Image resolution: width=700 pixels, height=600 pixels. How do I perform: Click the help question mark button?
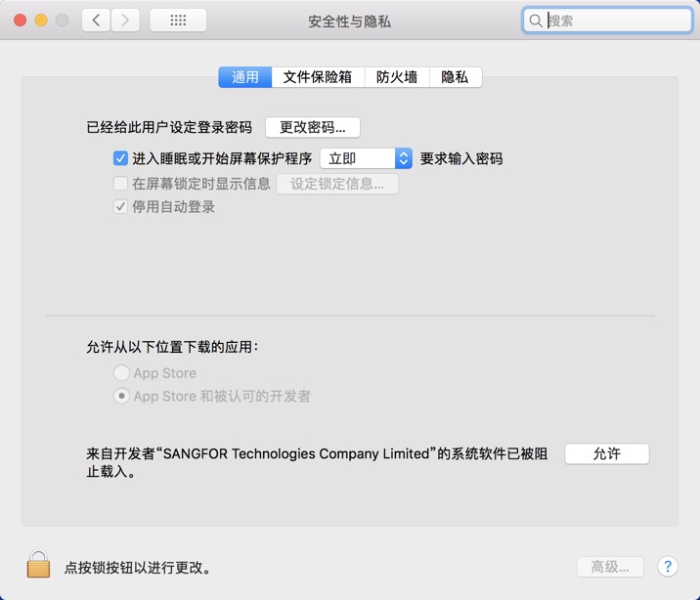click(667, 567)
